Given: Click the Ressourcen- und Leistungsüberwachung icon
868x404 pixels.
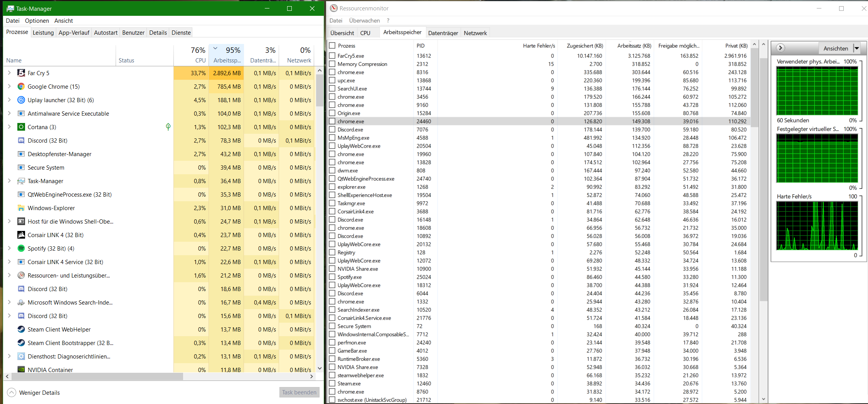Looking at the screenshot, I should click(21, 275).
